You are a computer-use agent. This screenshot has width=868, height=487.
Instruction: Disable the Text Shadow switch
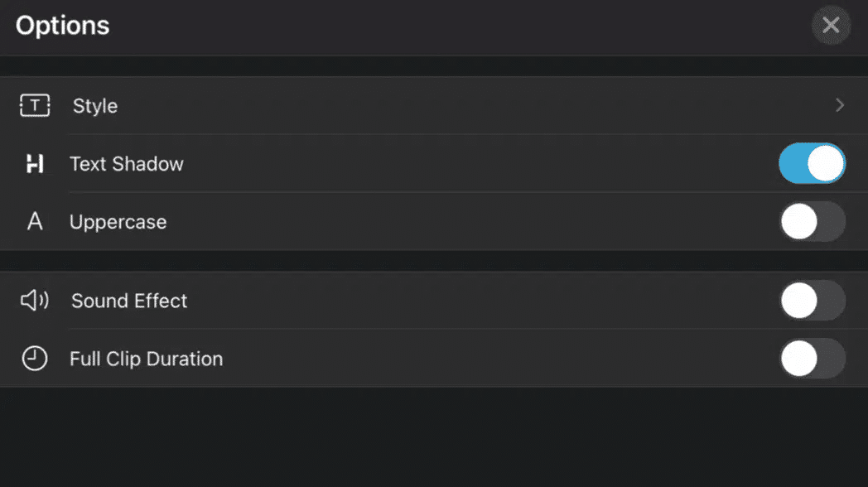(x=812, y=163)
